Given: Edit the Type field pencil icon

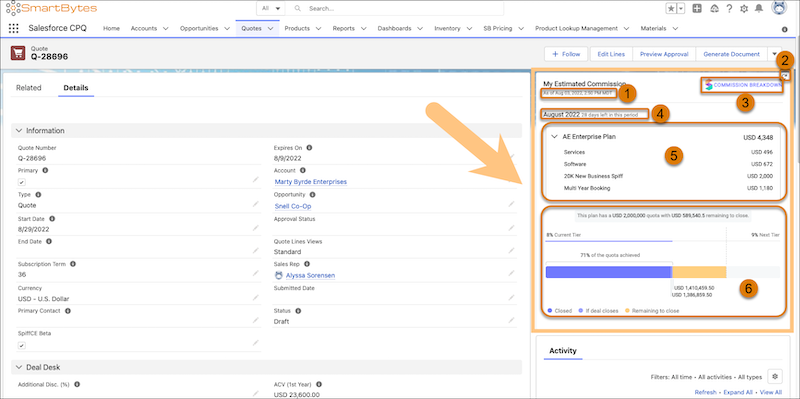Looking at the screenshot, I should (256, 204).
